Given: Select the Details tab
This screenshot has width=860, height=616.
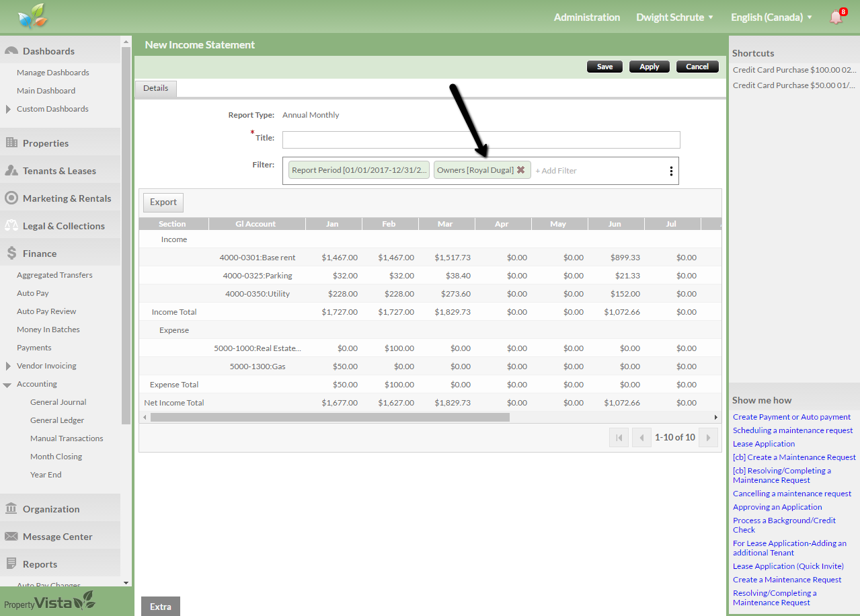Looking at the screenshot, I should coord(155,88).
